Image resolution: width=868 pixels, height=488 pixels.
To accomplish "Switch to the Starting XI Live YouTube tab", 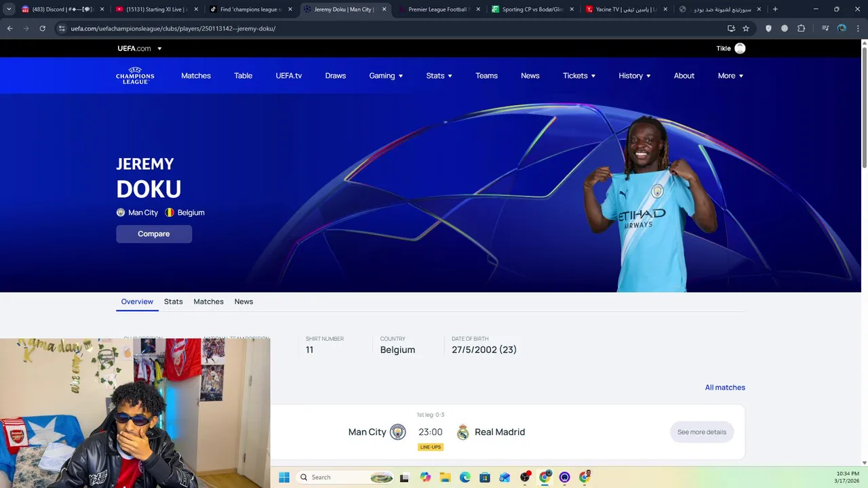I will (157, 9).
